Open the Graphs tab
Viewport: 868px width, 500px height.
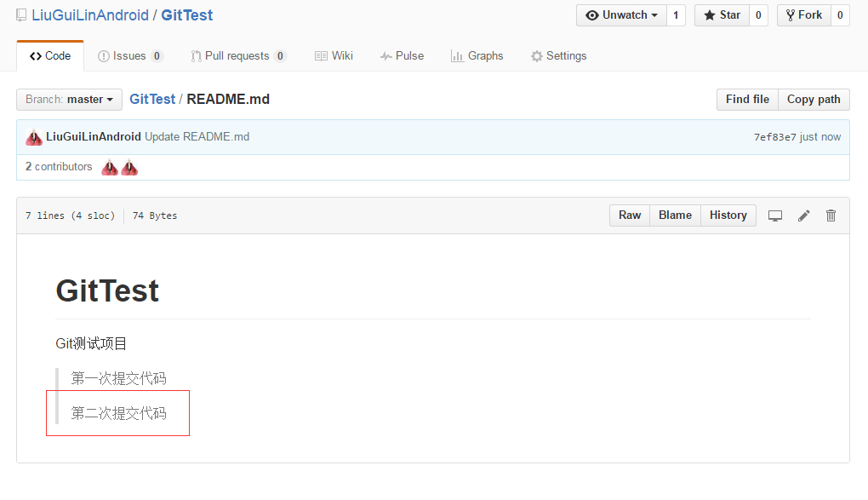pyautogui.click(x=477, y=56)
